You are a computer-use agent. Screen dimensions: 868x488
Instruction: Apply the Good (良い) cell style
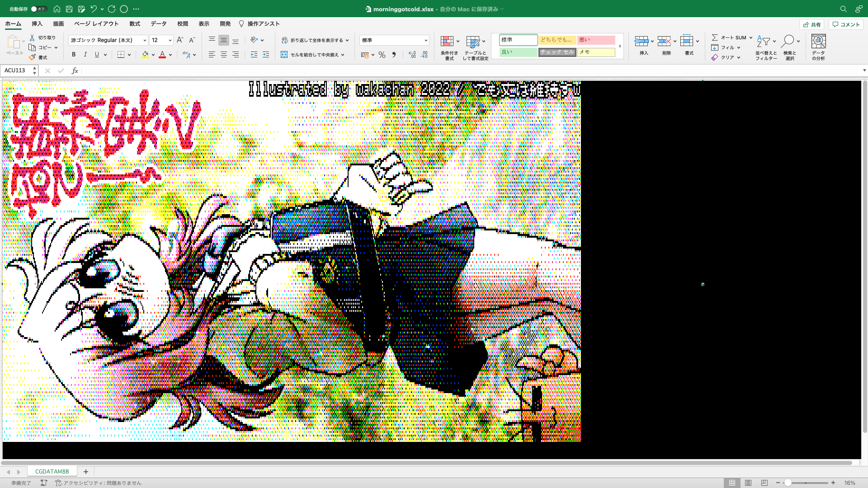(518, 52)
